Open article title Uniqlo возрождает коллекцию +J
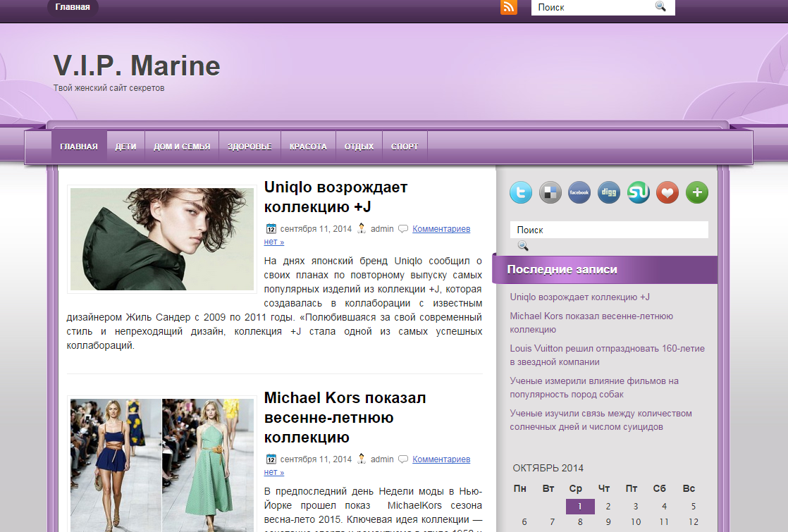This screenshot has width=788, height=532. click(335, 197)
